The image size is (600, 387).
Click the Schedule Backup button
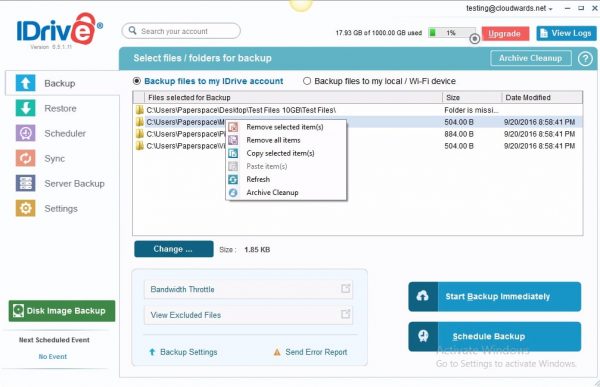coord(494,336)
